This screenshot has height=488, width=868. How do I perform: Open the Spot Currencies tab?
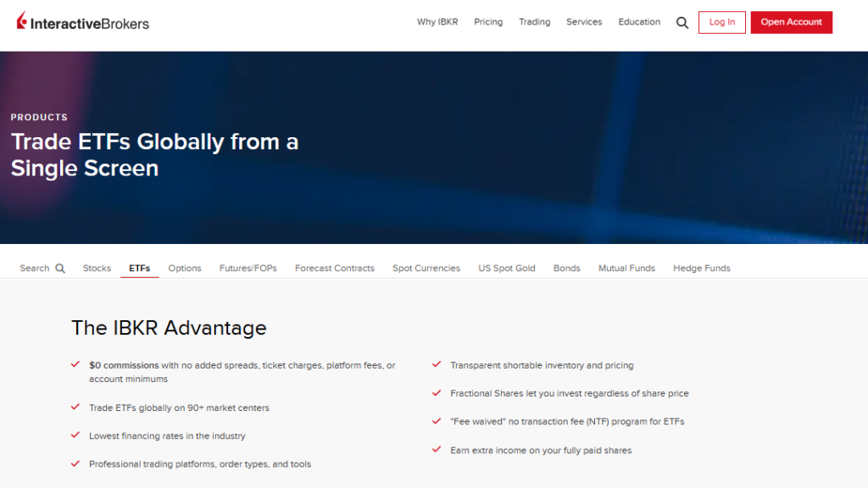[x=426, y=268]
